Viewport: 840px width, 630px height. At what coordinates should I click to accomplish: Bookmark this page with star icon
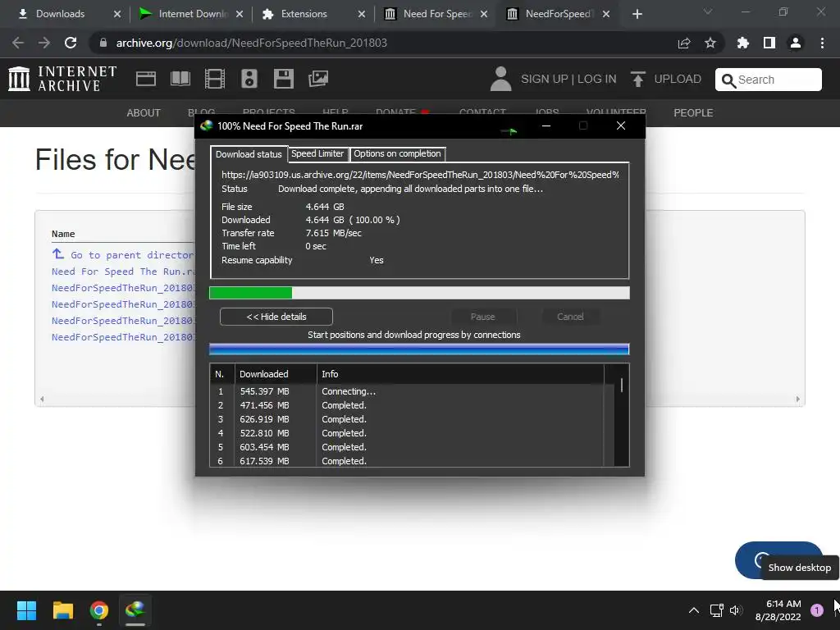(710, 43)
